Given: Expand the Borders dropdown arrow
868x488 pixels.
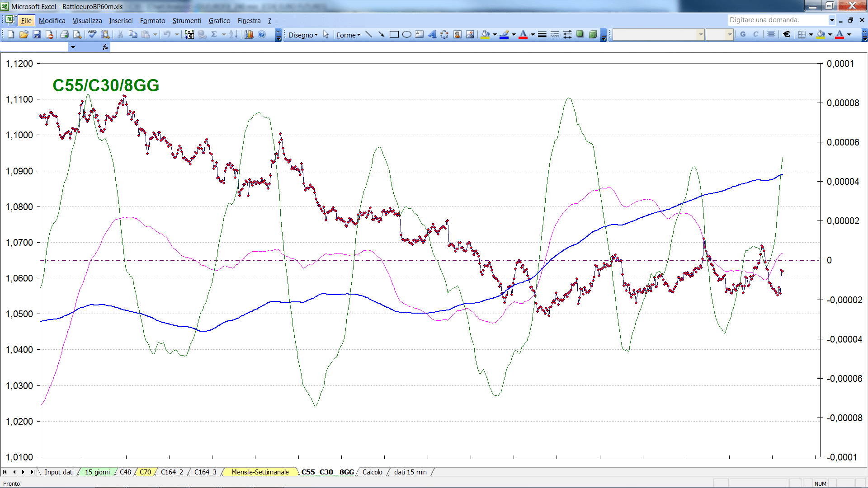Looking at the screenshot, I should [x=811, y=34].
